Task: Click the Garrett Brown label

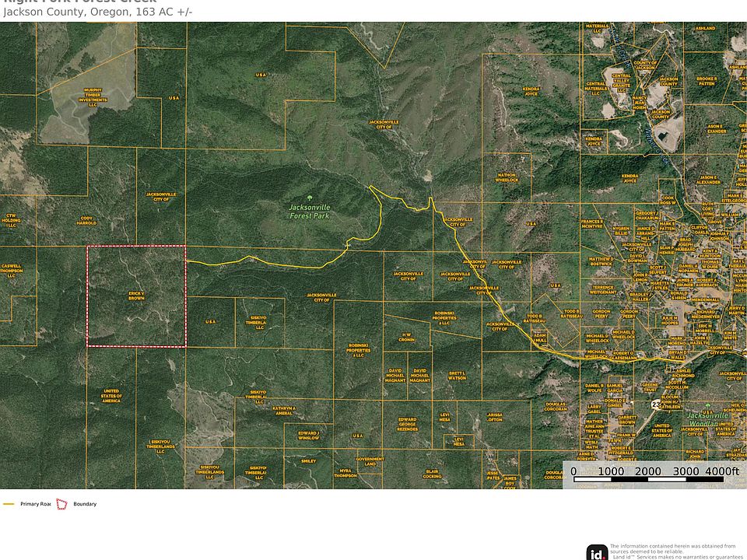Action: [627, 419]
